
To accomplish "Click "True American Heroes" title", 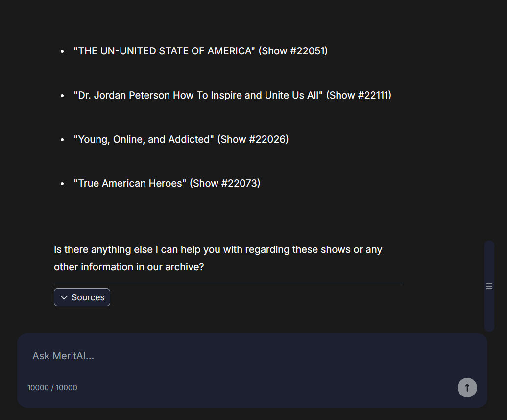I will pyautogui.click(x=130, y=183).
